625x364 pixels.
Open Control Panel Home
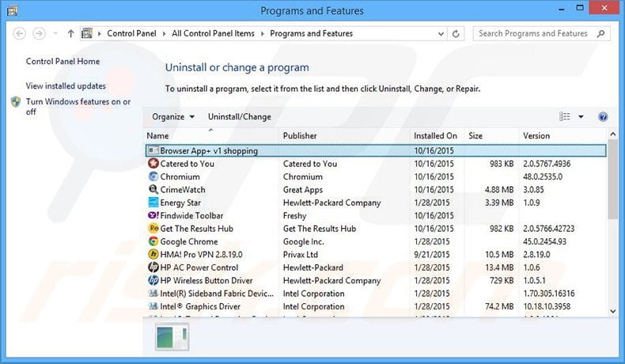[x=62, y=62]
